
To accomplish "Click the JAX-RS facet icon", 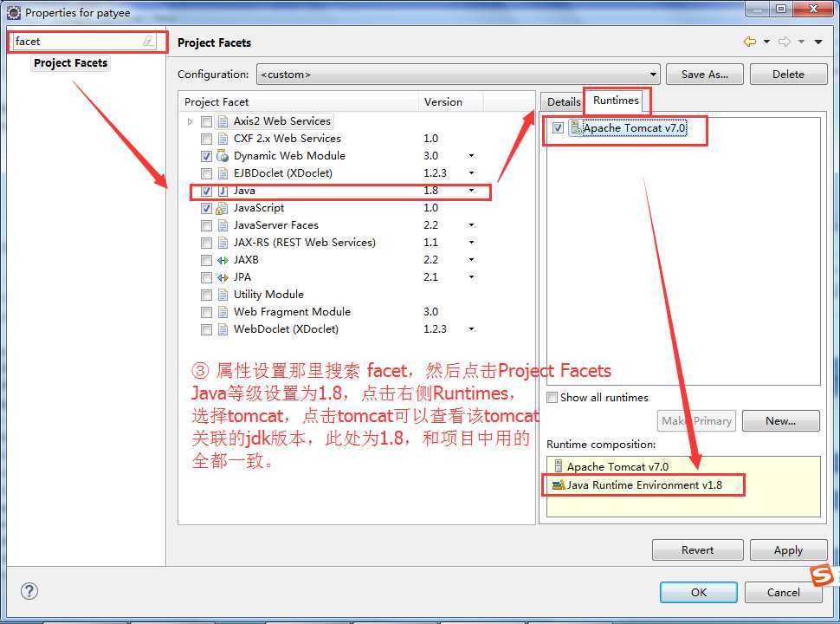I will pyautogui.click(x=223, y=243).
